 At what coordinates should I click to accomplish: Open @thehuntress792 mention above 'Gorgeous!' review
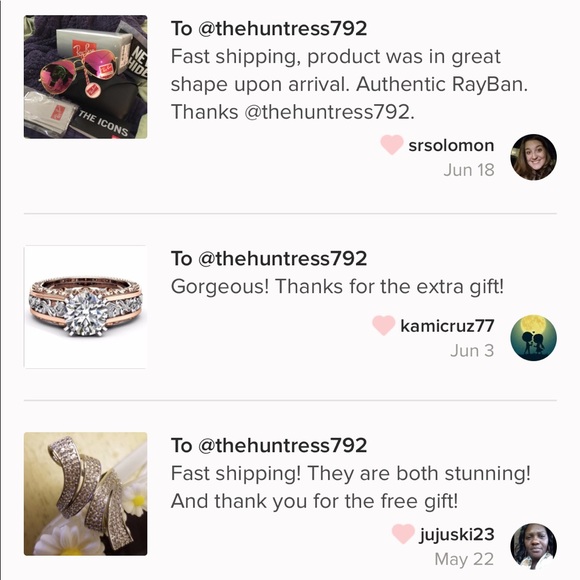pos(283,259)
